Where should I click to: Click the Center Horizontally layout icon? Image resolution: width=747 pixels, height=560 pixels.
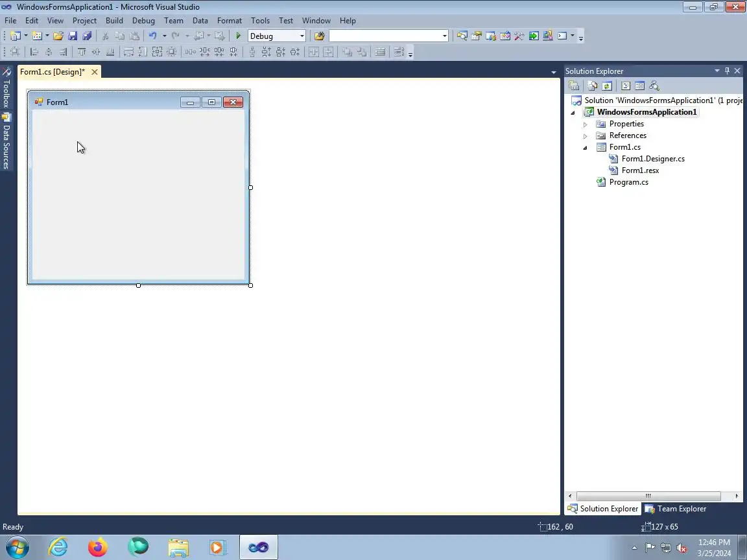313,52
